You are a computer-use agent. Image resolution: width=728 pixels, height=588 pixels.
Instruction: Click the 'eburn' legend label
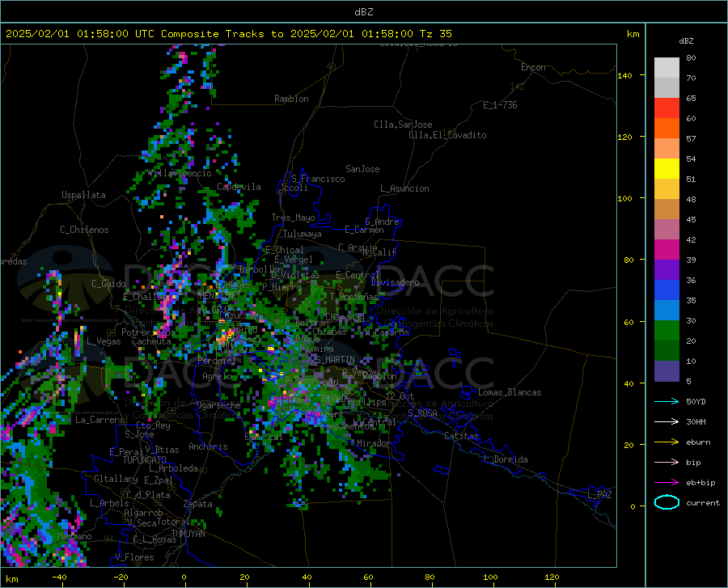tap(698, 442)
